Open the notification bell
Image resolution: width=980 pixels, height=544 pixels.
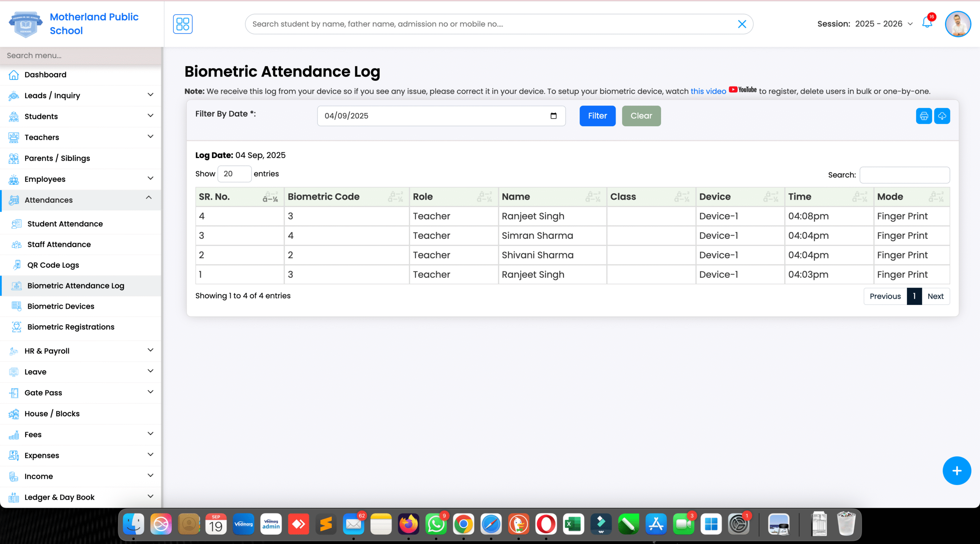(x=927, y=23)
